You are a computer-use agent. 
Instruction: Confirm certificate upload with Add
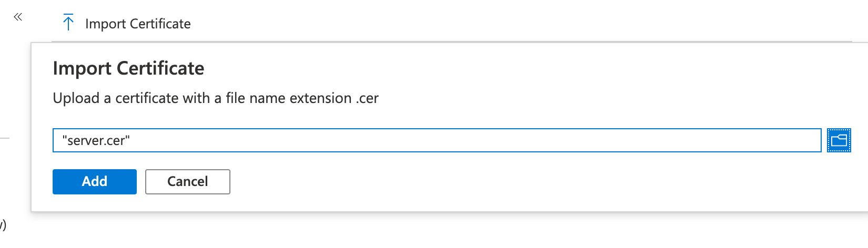click(95, 182)
